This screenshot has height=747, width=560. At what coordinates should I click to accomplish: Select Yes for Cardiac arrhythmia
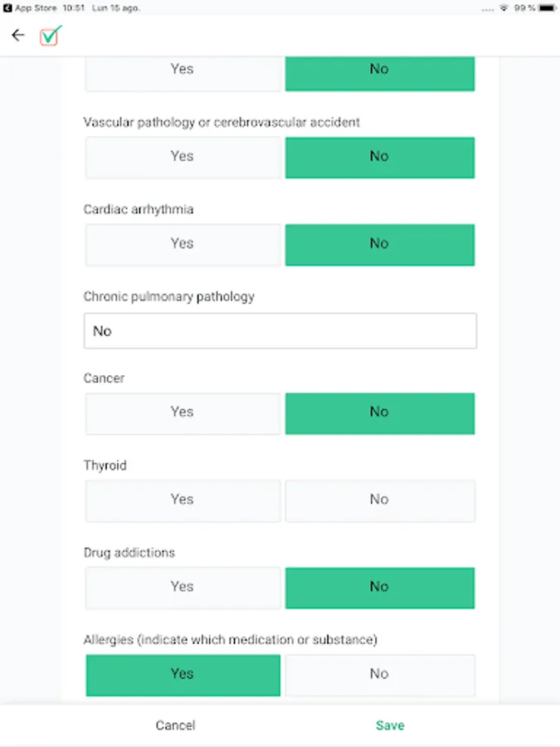pos(183,244)
